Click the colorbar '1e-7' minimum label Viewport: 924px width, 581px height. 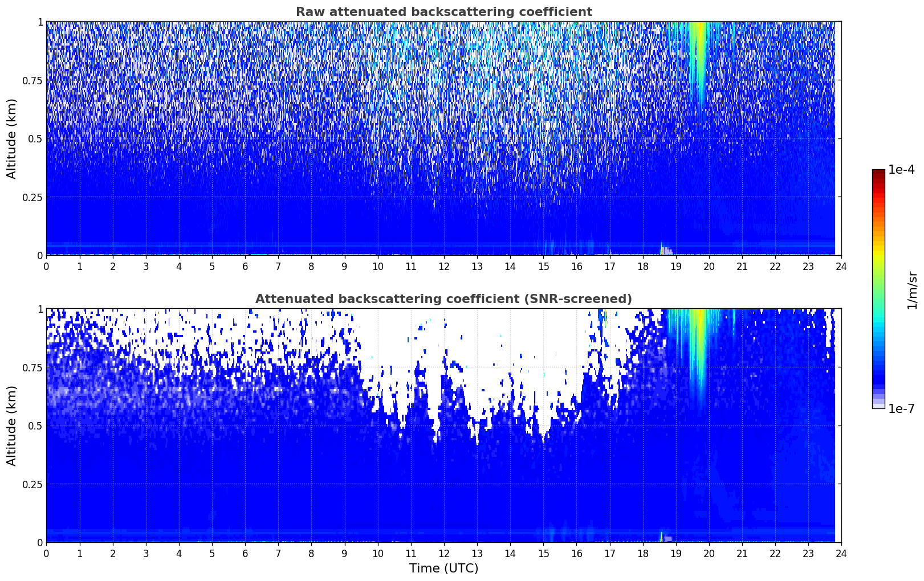(x=901, y=409)
